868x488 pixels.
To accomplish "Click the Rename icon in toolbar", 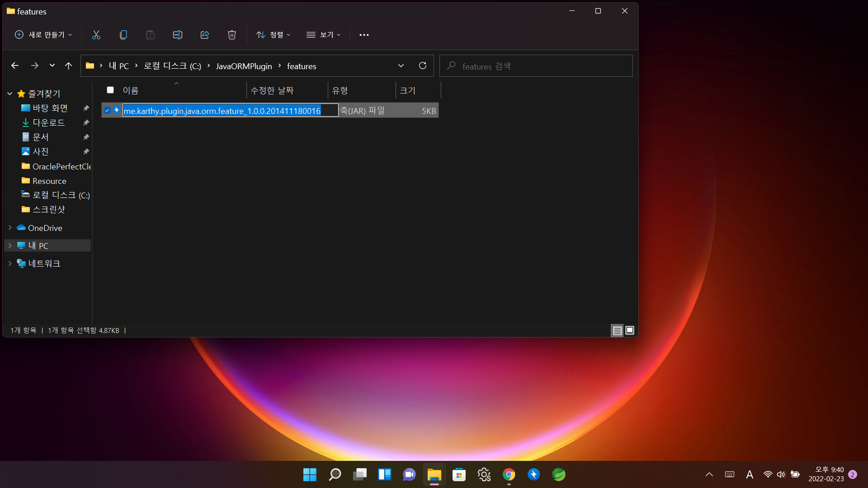I will [178, 35].
